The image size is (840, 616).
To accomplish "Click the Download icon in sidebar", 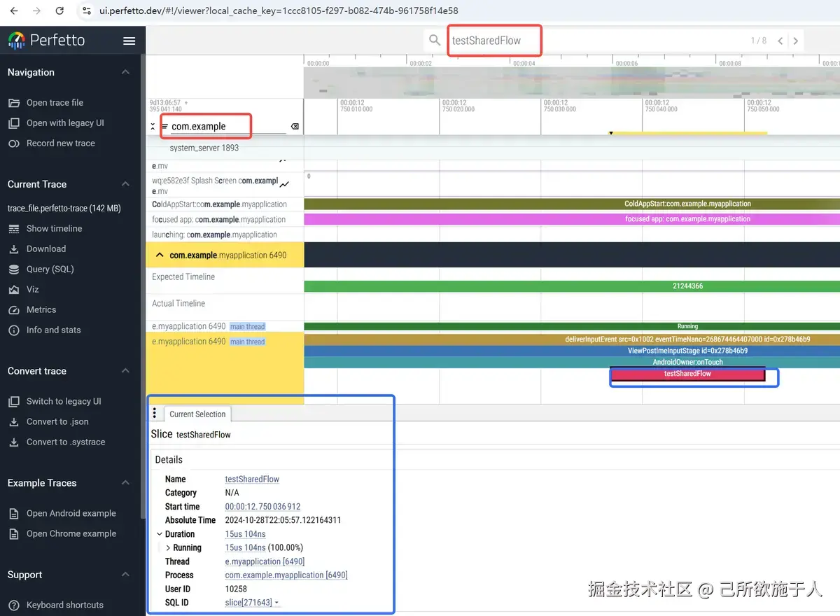I will tap(14, 249).
